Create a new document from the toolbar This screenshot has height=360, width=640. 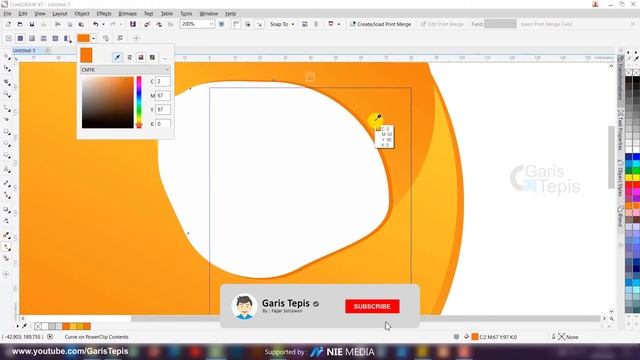pyautogui.click(x=8, y=24)
